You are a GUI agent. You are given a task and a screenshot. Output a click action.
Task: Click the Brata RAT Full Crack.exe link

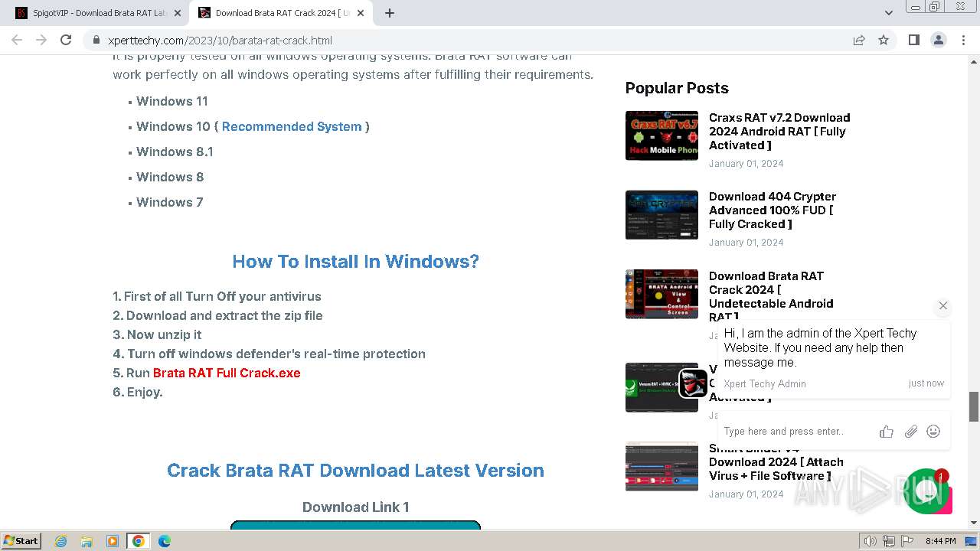click(227, 373)
